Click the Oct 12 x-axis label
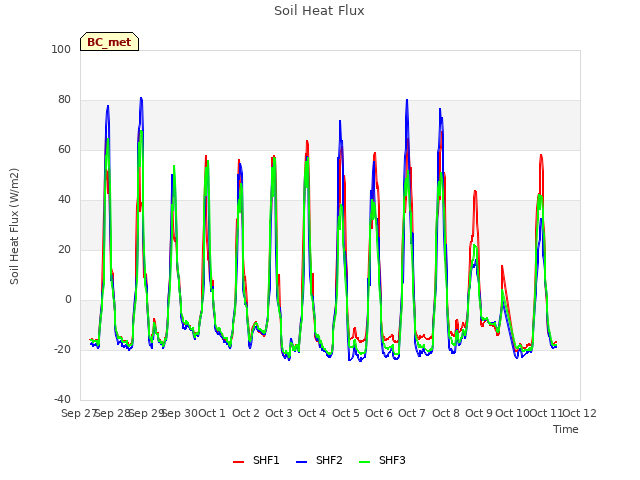 coord(579,413)
